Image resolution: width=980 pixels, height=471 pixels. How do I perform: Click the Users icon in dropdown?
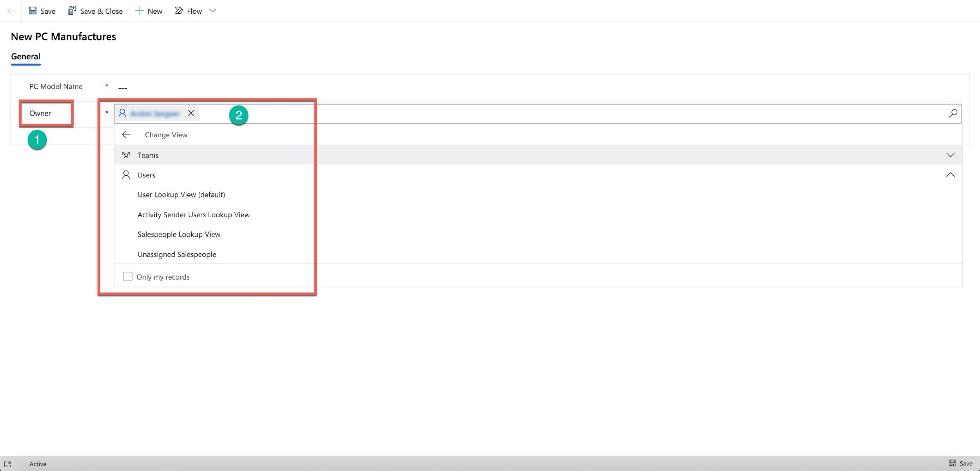point(125,175)
